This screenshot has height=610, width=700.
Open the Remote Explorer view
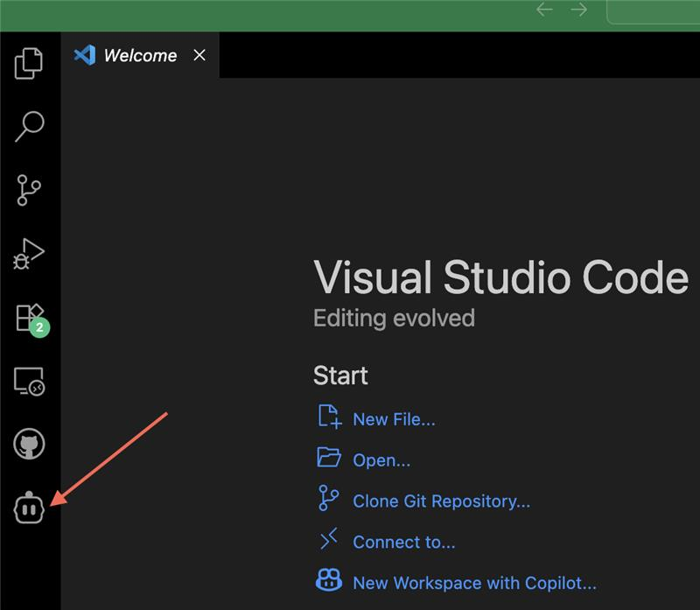[29, 382]
